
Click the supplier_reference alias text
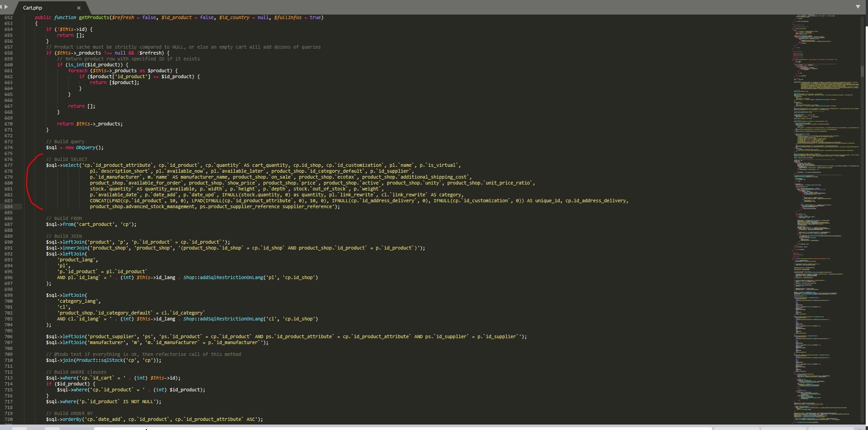tap(307, 207)
